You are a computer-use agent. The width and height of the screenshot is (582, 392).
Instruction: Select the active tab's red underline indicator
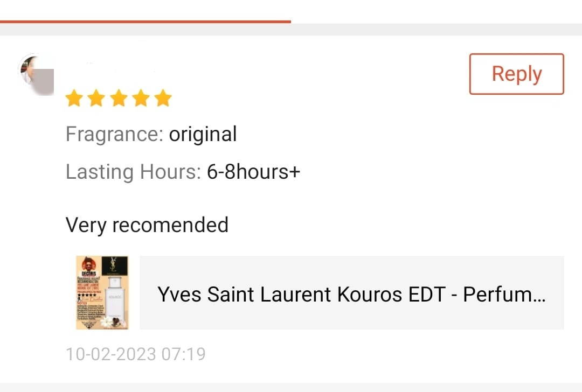pyautogui.click(x=145, y=22)
